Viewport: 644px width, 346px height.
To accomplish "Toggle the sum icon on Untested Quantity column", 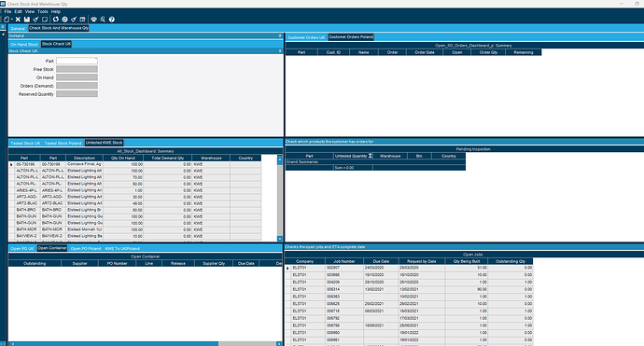I will click(370, 156).
